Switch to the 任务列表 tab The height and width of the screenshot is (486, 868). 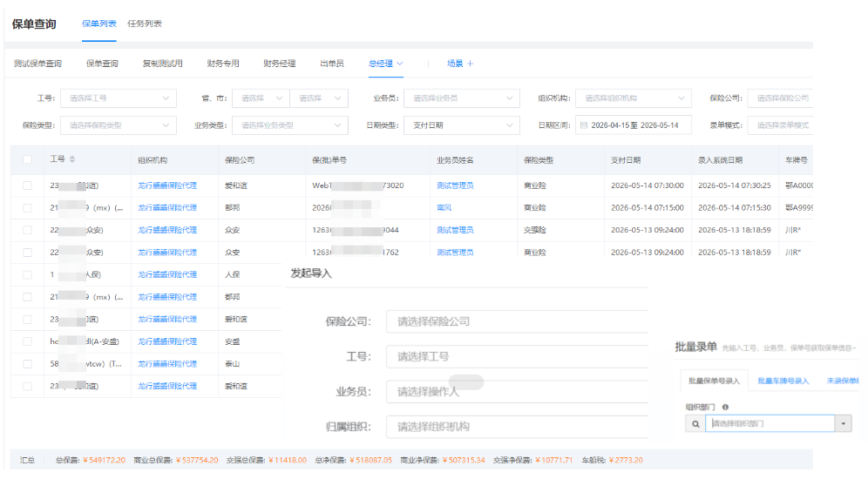tap(145, 24)
